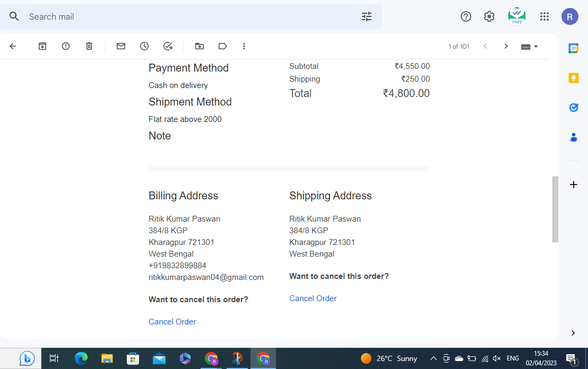Viewport: 588px width, 369px height.
Task: Go to the next (older) email
Action: tap(506, 46)
